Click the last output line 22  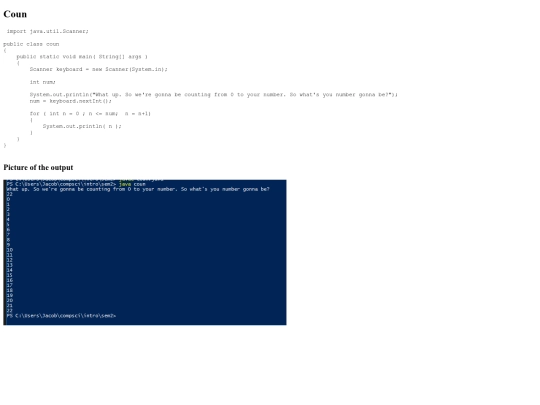10,311
